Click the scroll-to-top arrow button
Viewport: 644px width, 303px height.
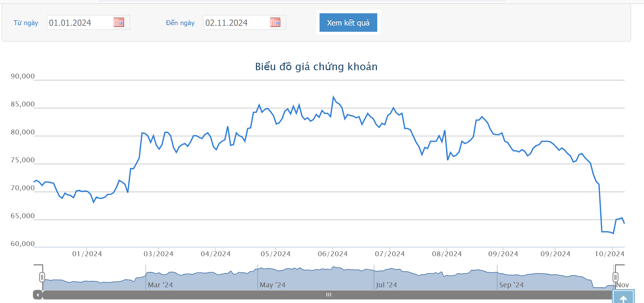point(623,297)
